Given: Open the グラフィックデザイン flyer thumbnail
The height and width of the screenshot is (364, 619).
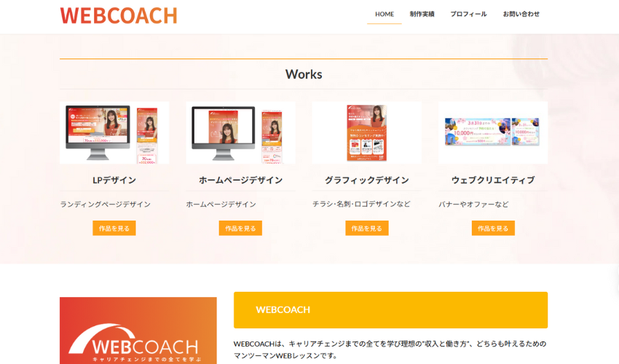Looking at the screenshot, I should point(366,132).
